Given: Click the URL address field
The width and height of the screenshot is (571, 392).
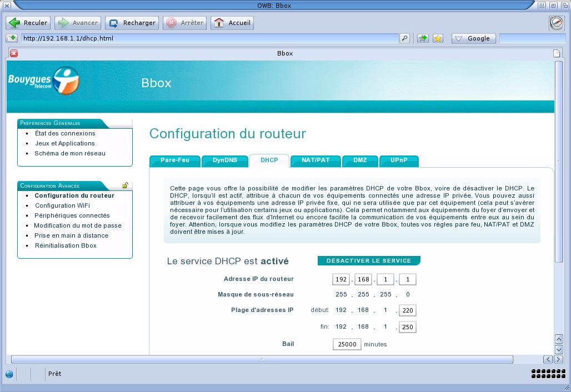Looking at the screenshot, I should (210, 38).
